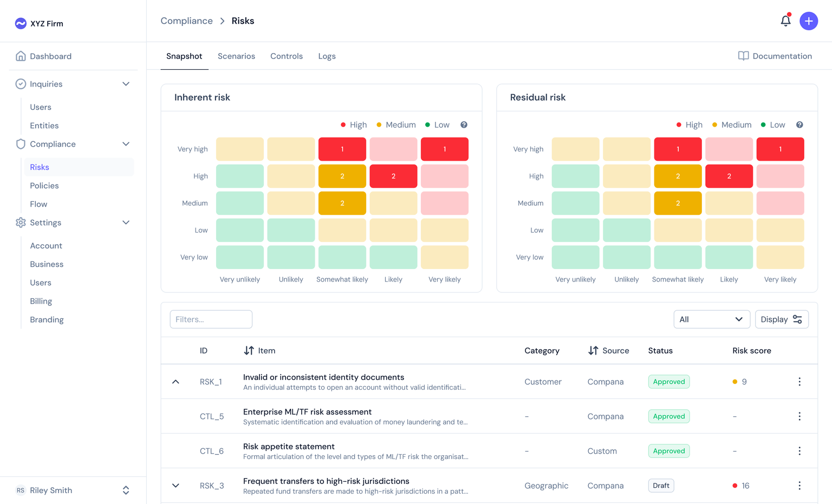The height and width of the screenshot is (504, 832).
Task: Open the three-dot menu for CTL_6
Action: 799,451
